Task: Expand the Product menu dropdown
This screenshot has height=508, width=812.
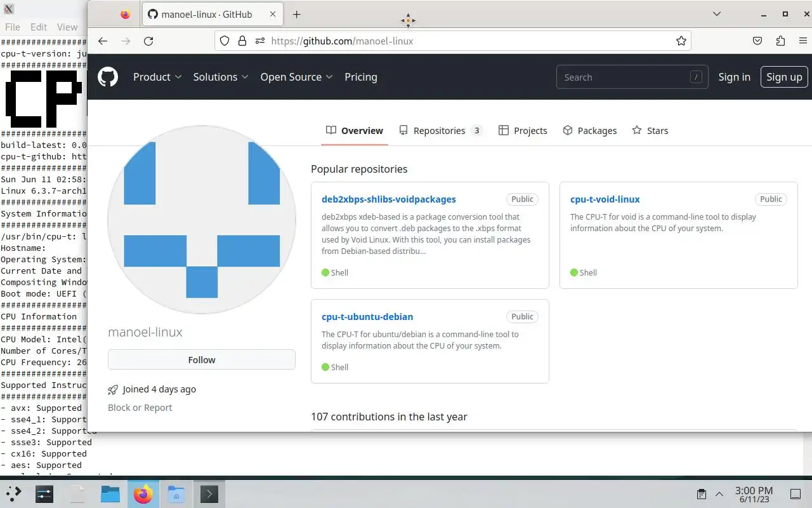Action: pyautogui.click(x=157, y=77)
